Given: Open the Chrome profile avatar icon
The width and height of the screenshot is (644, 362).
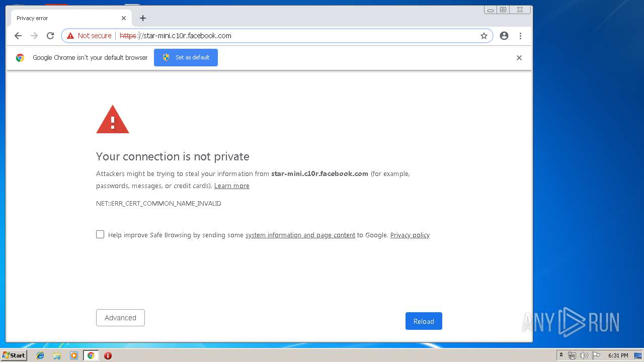Looking at the screenshot, I should pyautogui.click(x=504, y=36).
